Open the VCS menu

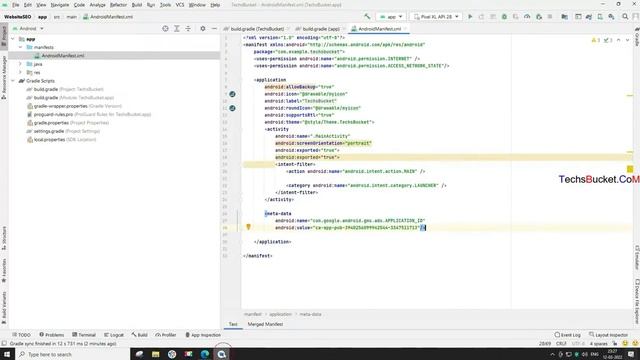(x=180, y=5)
